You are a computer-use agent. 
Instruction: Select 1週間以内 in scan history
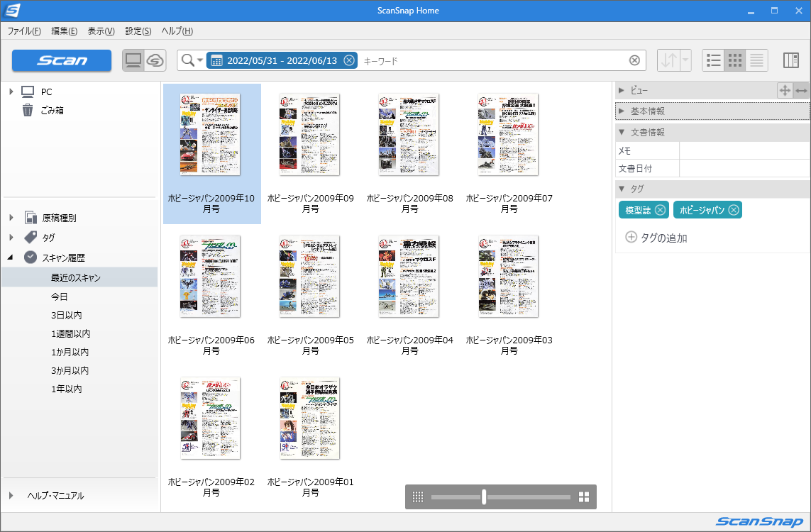coord(70,334)
